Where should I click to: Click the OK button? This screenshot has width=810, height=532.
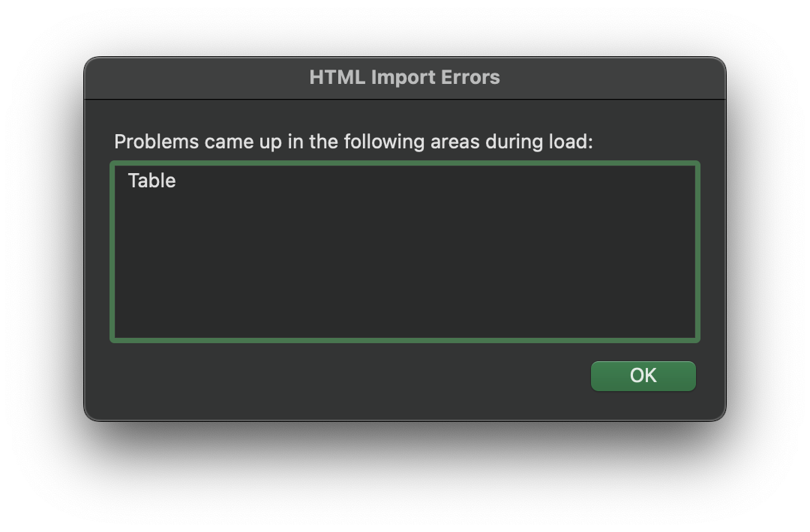[643, 375]
